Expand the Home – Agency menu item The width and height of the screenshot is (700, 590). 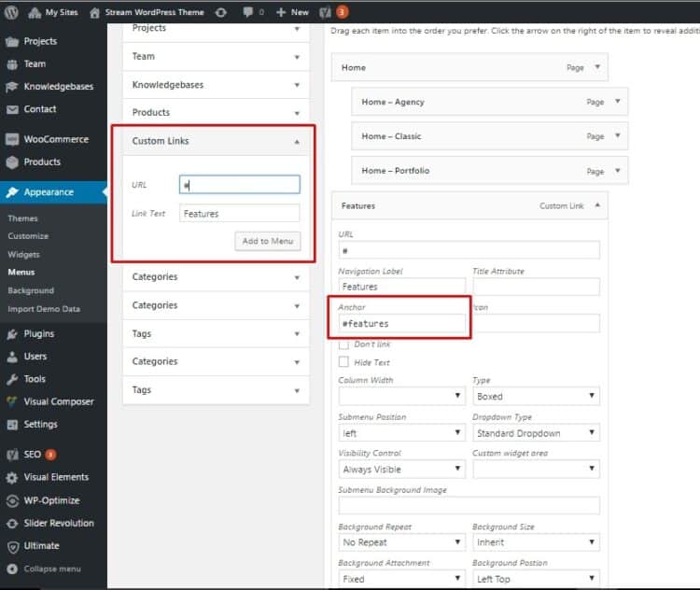[617, 102]
